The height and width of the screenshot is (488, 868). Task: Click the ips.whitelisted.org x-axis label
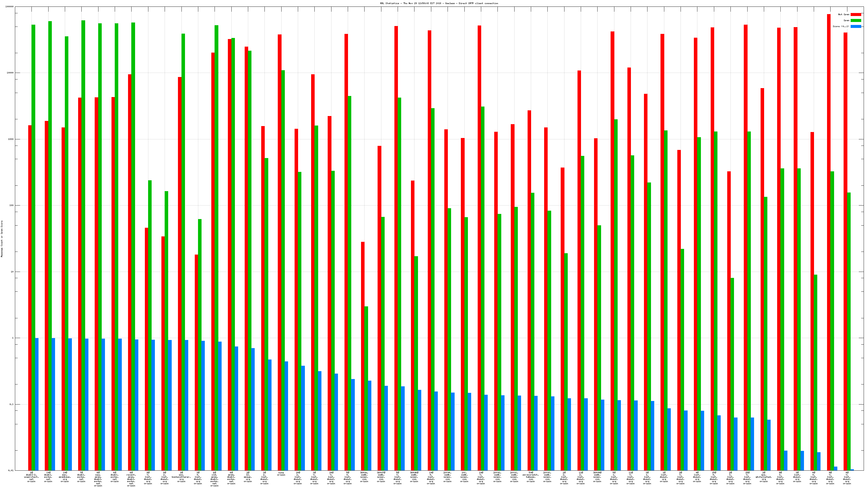point(764,477)
